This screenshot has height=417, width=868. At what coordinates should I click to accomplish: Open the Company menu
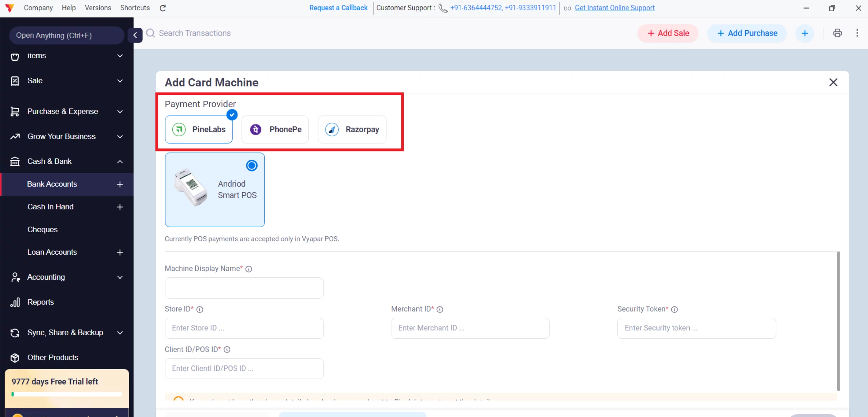(x=38, y=8)
